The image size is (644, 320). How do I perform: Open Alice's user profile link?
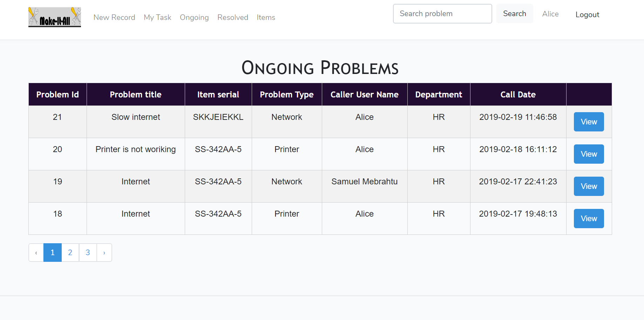[550, 14]
